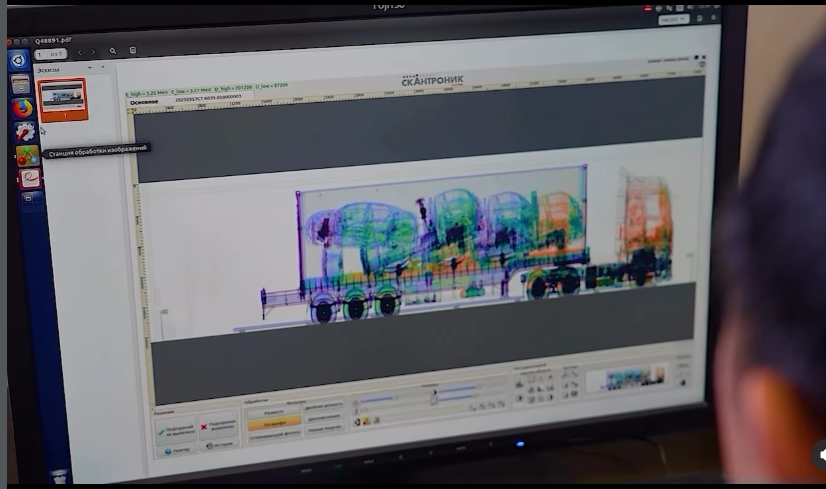
Task: Open the zoom level dropdown
Action: click(674, 19)
